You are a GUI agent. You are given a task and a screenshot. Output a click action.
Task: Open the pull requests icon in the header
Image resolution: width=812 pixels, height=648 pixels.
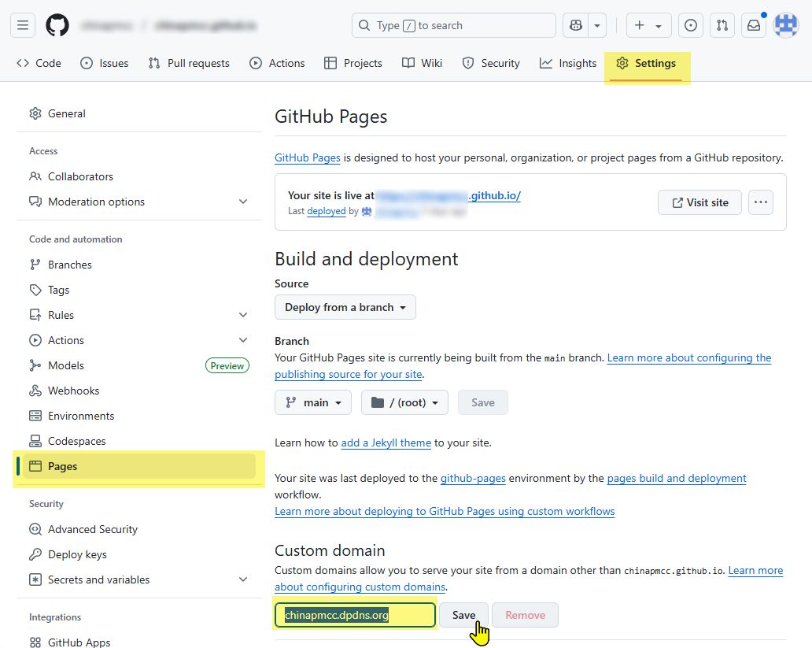[722, 25]
